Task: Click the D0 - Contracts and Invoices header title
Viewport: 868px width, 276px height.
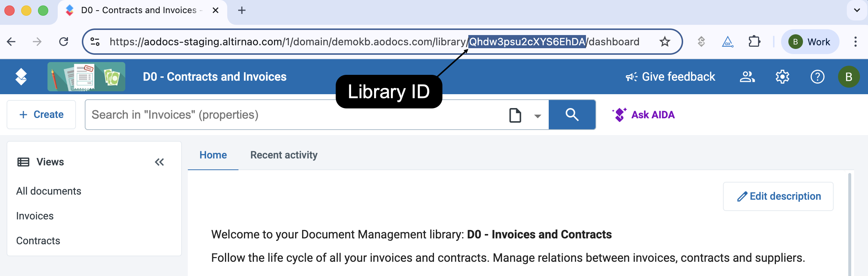Action: coord(215,77)
